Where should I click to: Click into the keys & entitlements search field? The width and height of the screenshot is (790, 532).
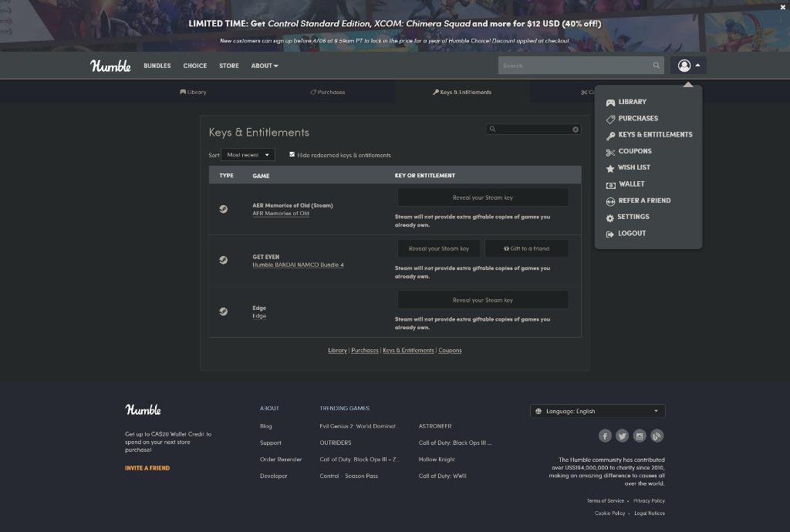[534, 130]
